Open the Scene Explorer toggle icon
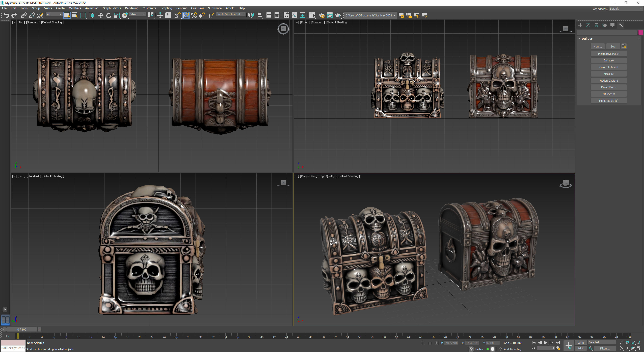Image resolution: width=644 pixels, height=352 pixels. pos(269,15)
